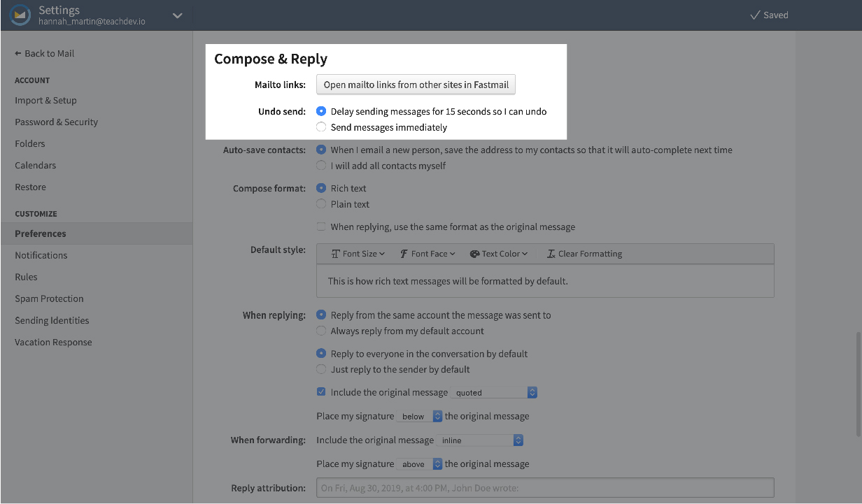Expand the account switcher chevron
This screenshot has width=862, height=504.
pyautogui.click(x=178, y=15)
